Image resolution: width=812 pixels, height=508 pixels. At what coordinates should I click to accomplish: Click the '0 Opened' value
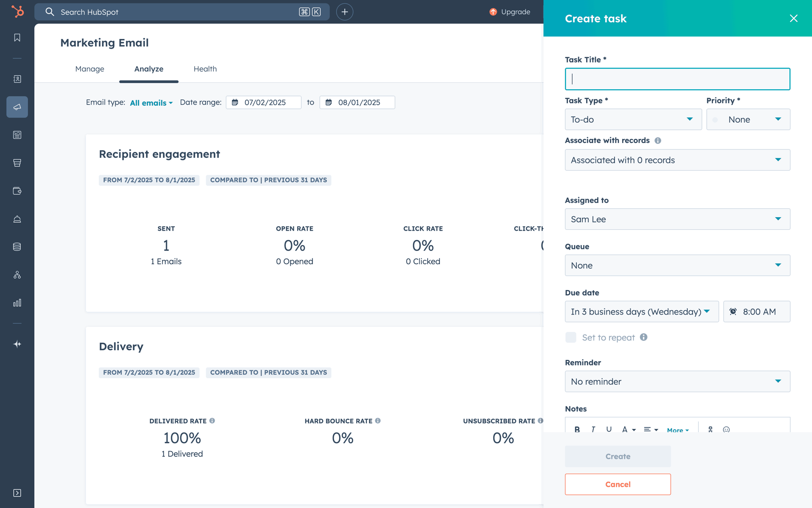point(295,262)
